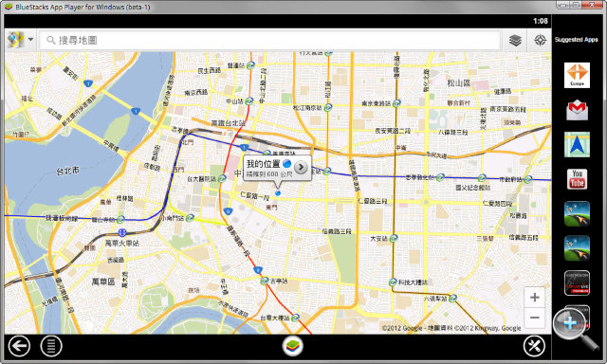Open the Google Maps app icon menu

[x=15, y=40]
